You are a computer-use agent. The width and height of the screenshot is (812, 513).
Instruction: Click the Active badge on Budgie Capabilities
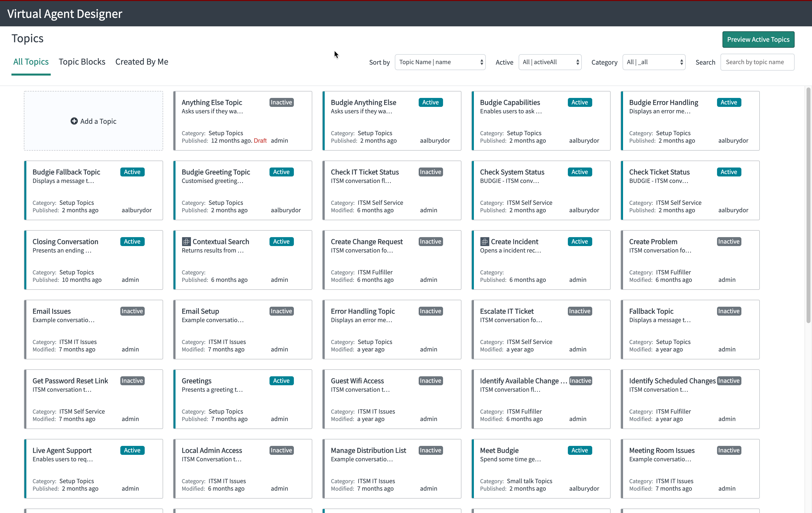(x=580, y=102)
